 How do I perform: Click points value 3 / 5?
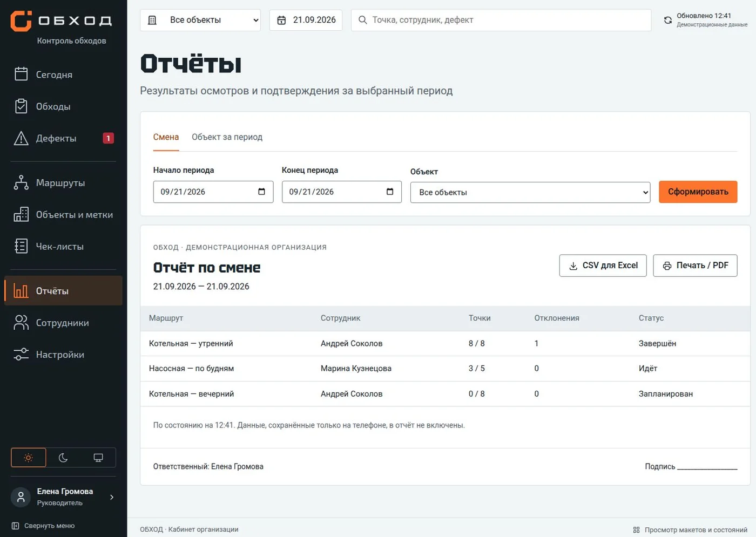pyautogui.click(x=477, y=369)
